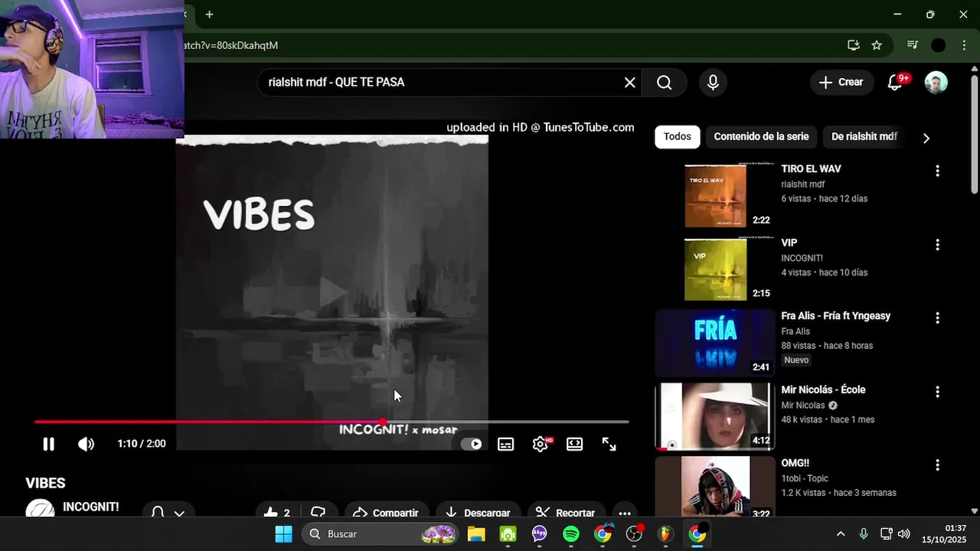Open File Explorer from taskbar

coord(476,534)
